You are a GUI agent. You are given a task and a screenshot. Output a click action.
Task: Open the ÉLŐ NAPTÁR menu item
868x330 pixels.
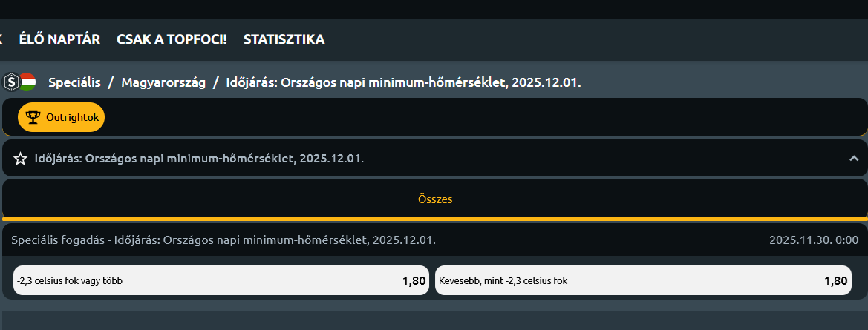click(59, 39)
